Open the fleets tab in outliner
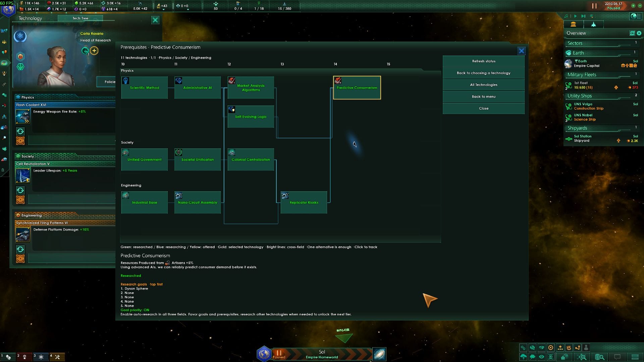The height and width of the screenshot is (362, 644). 593,24
